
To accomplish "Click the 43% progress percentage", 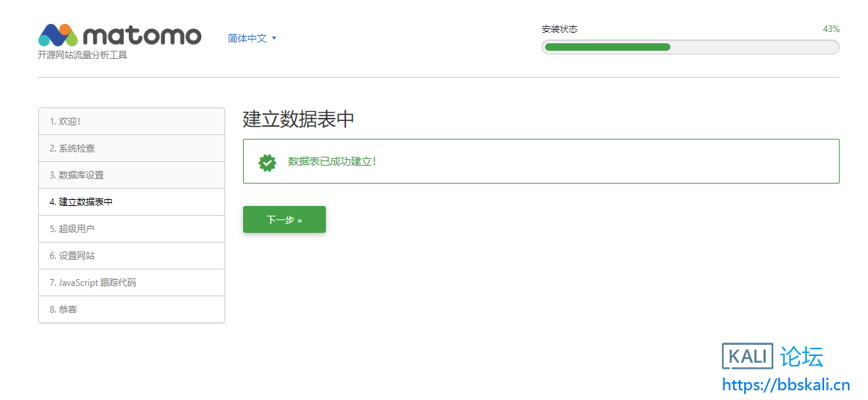I will 831,29.
